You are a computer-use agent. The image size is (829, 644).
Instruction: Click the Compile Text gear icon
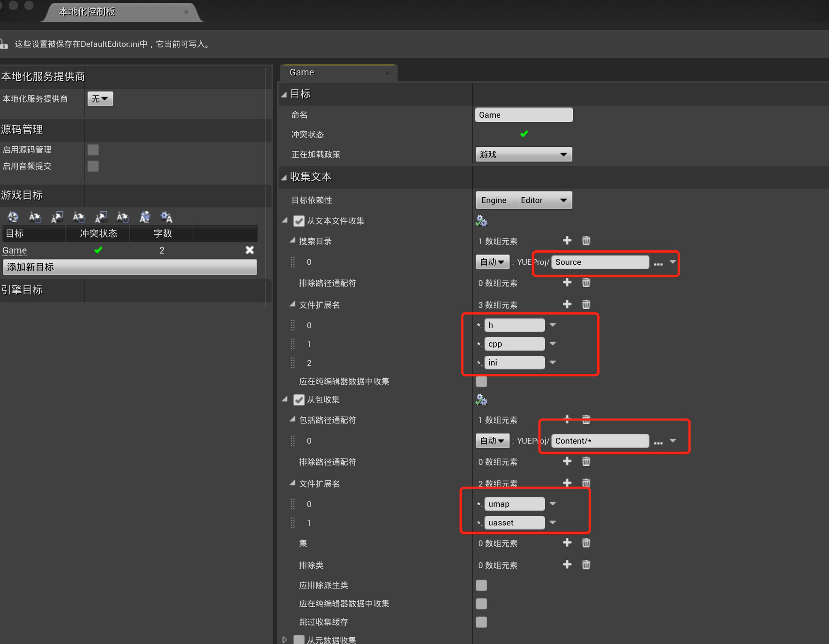(x=166, y=217)
